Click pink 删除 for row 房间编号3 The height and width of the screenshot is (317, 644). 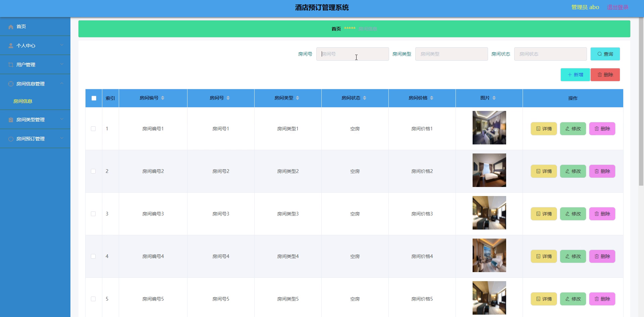pos(602,214)
